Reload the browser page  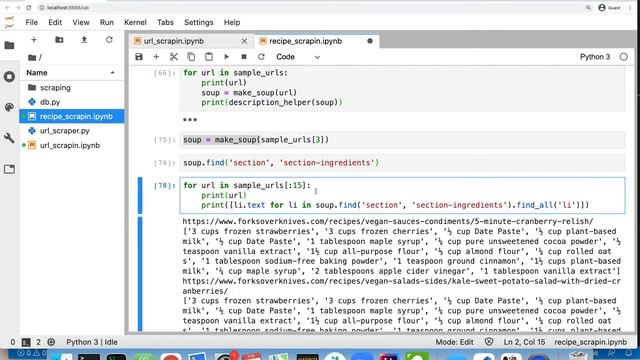[x=29, y=7]
